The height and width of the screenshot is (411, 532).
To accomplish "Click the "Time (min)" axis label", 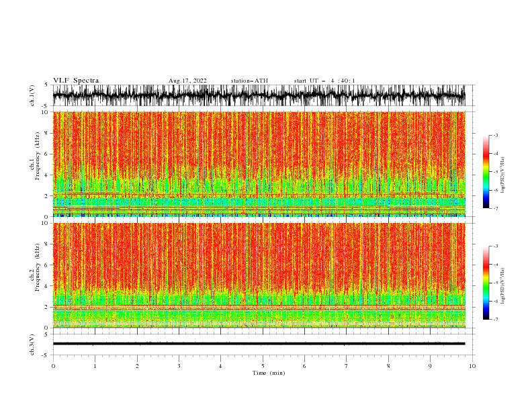I will point(269,373).
